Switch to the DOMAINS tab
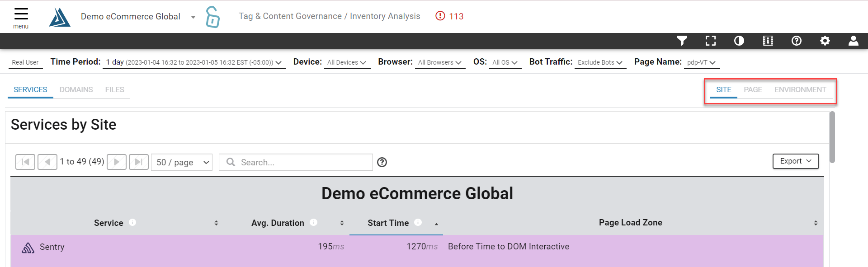 coord(76,89)
